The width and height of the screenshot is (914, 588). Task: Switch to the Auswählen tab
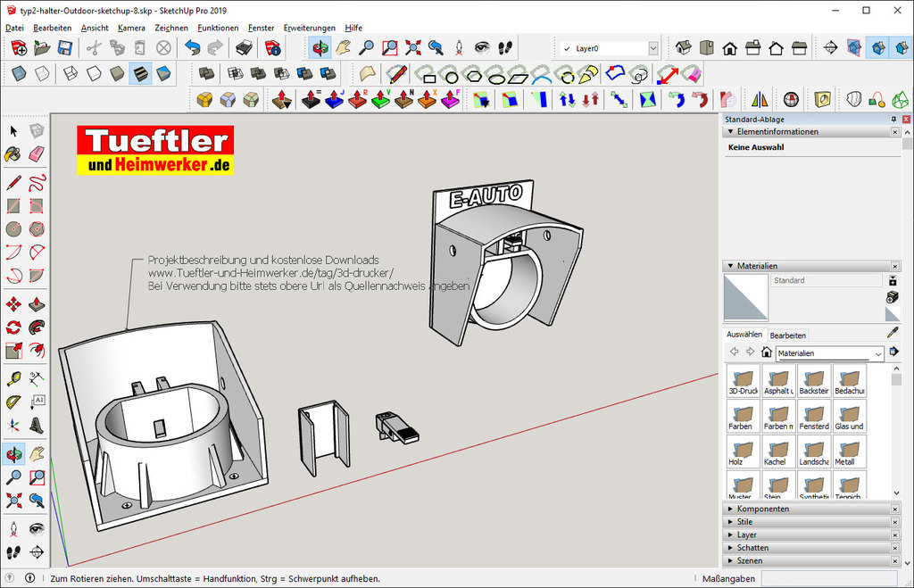coord(744,335)
